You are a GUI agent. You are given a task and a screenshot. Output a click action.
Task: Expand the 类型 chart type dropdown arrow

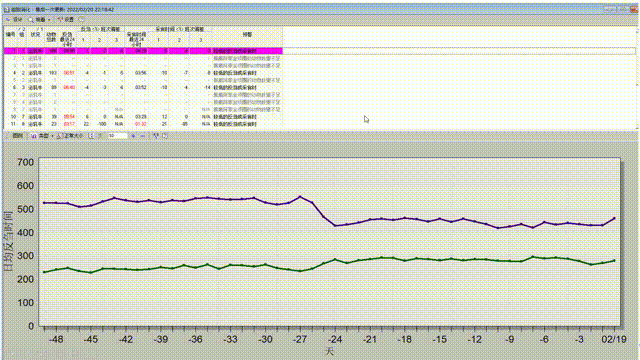click(52, 136)
